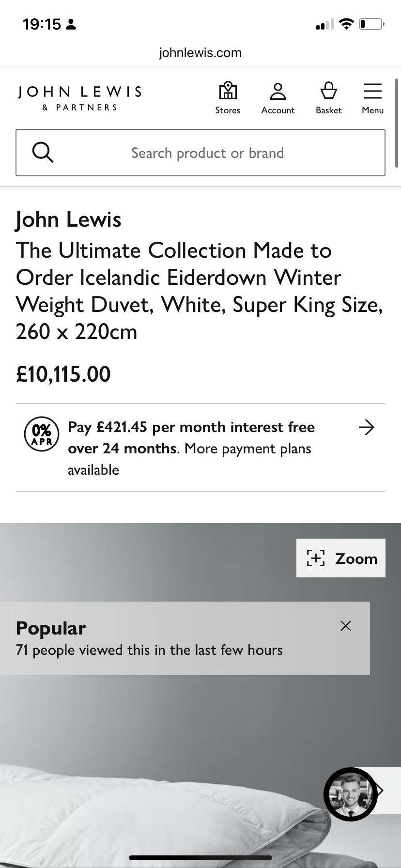The width and height of the screenshot is (401, 868).
Task: Tap the Wi-Fi status icon
Action: (x=346, y=24)
